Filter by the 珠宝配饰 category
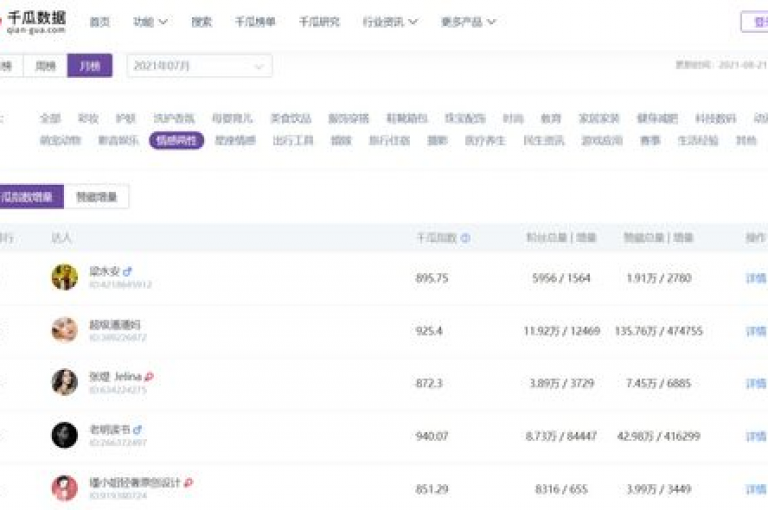 [x=465, y=119]
